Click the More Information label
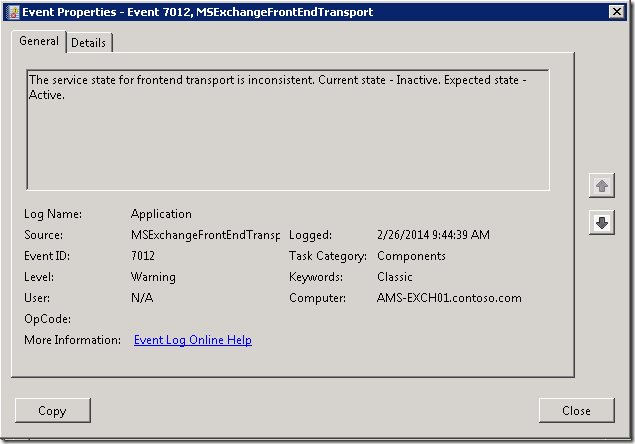Viewport: 635px width, 444px height. (72, 340)
